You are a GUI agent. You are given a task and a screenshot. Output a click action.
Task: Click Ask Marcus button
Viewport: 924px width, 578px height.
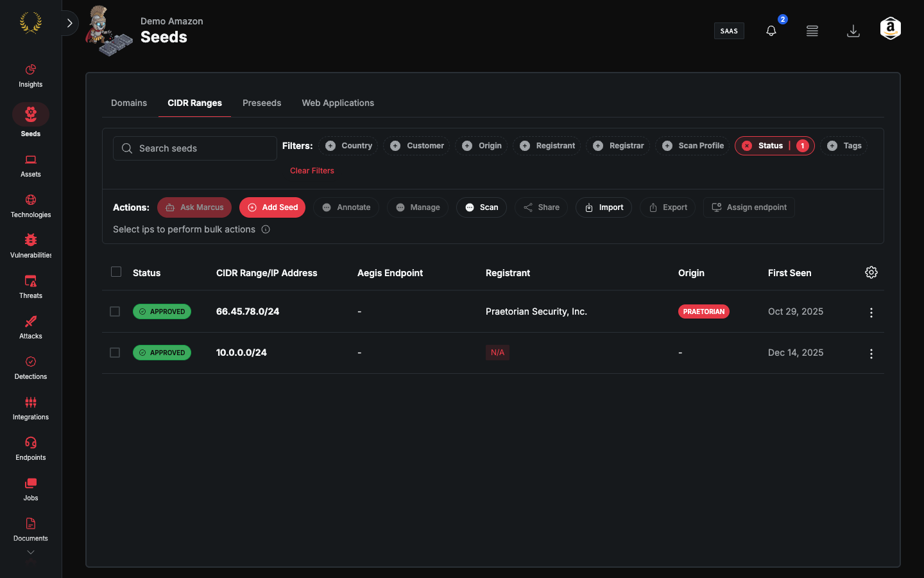[194, 207]
